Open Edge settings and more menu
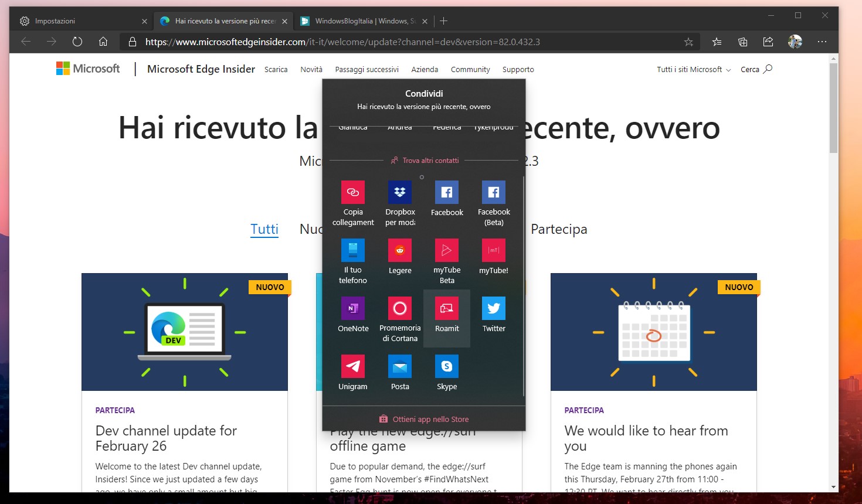This screenshot has height=504, width=862. (x=822, y=42)
